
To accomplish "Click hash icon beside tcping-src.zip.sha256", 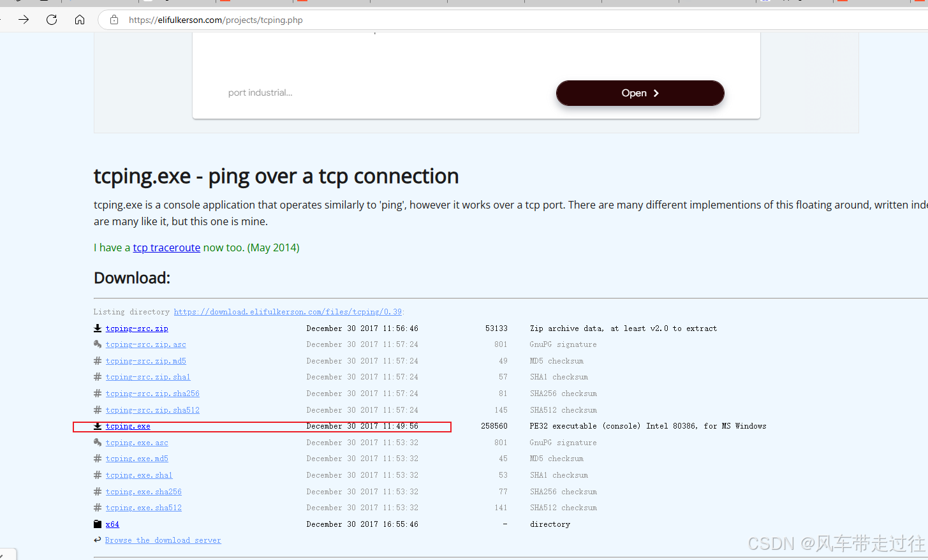I will pyautogui.click(x=98, y=394).
